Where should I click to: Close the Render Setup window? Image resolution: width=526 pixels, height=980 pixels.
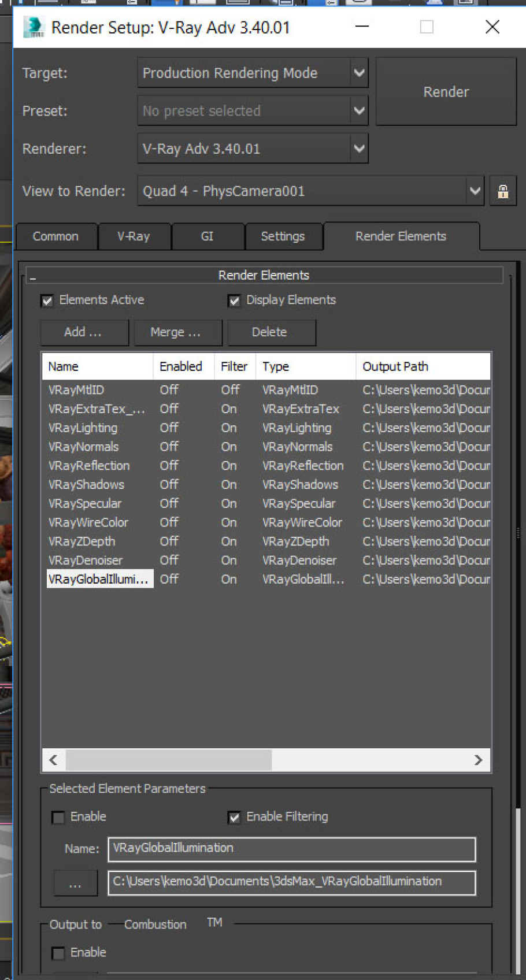[492, 27]
